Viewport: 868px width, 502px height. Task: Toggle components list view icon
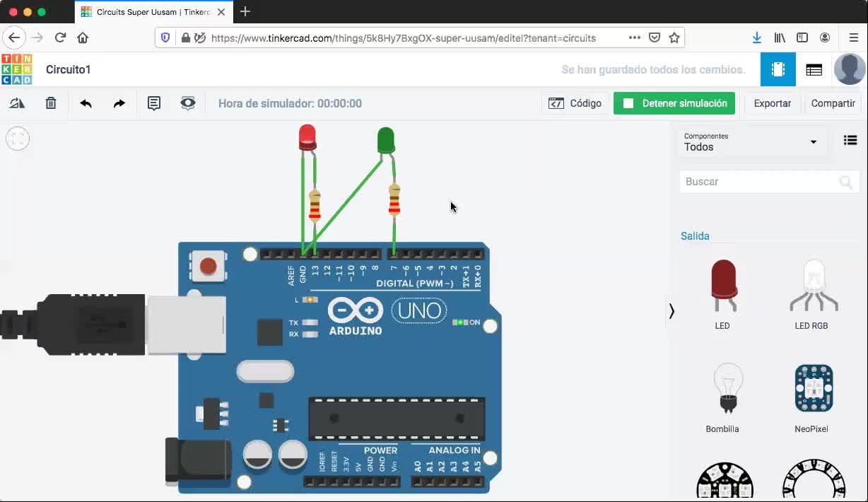pyautogui.click(x=850, y=141)
